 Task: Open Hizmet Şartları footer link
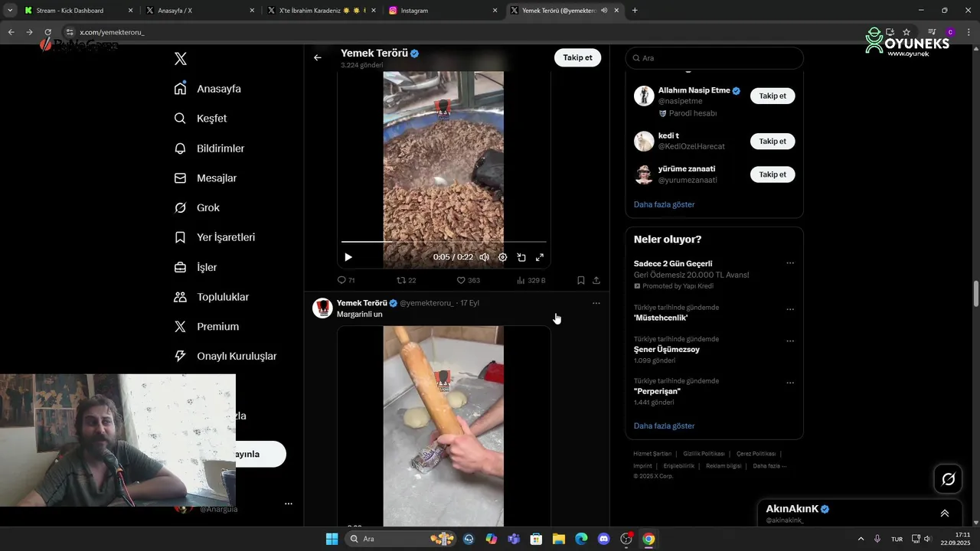(652, 454)
